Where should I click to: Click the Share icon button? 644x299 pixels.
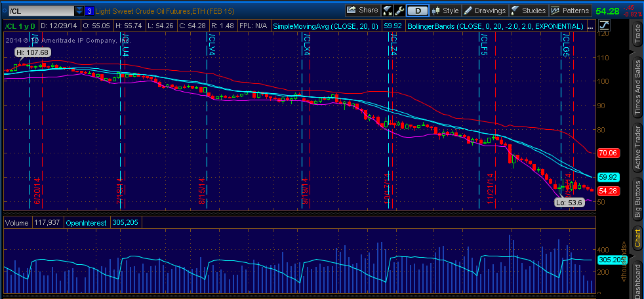tap(362, 10)
